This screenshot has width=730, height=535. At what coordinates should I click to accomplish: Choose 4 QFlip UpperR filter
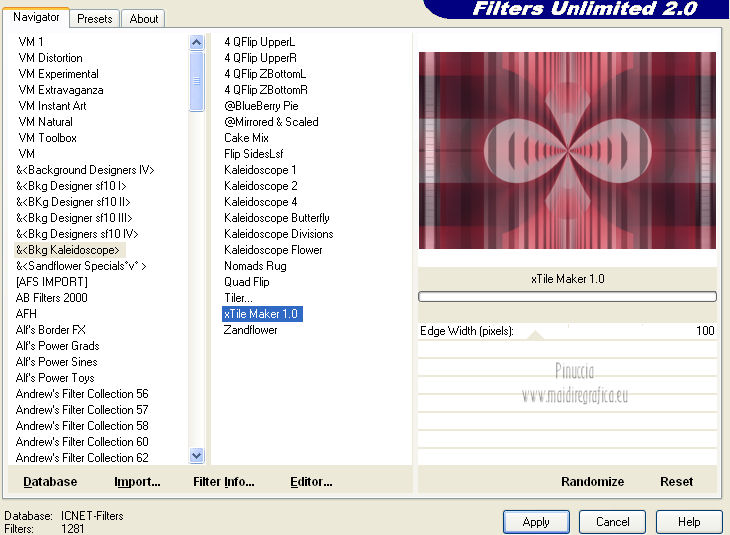[260, 58]
